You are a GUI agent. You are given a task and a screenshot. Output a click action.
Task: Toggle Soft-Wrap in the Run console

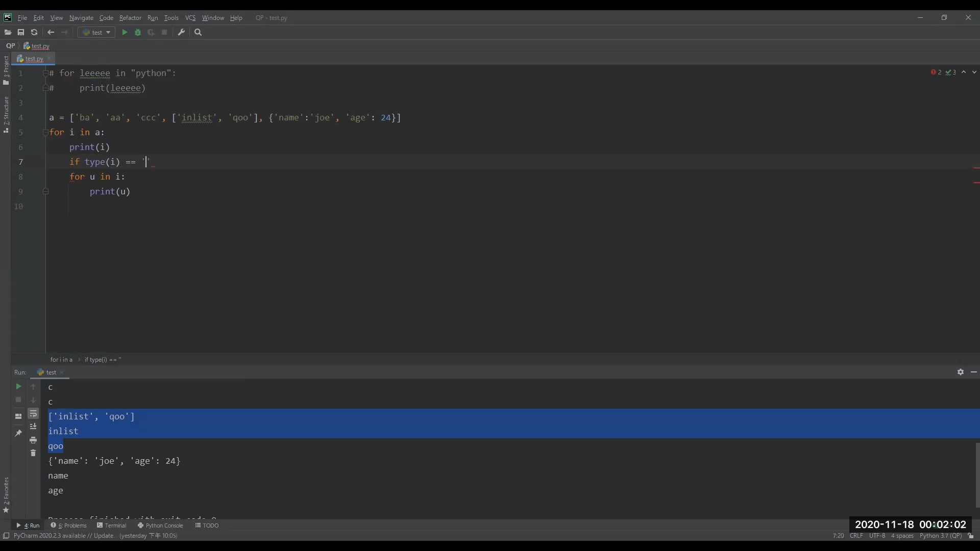pyautogui.click(x=33, y=413)
